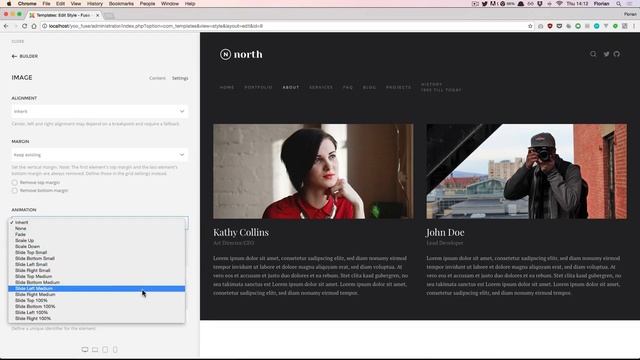
Task: Choose Scale Up animation option
Action: pos(96,241)
